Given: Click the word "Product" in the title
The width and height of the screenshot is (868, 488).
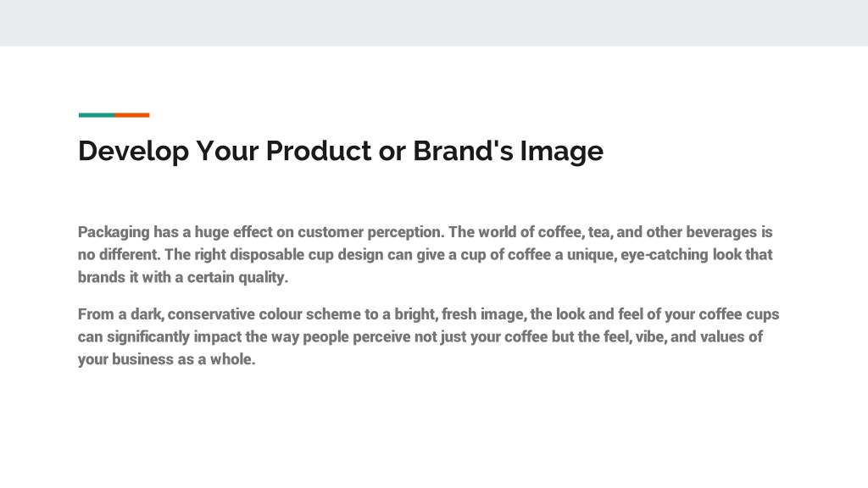Looking at the screenshot, I should pos(319,151).
